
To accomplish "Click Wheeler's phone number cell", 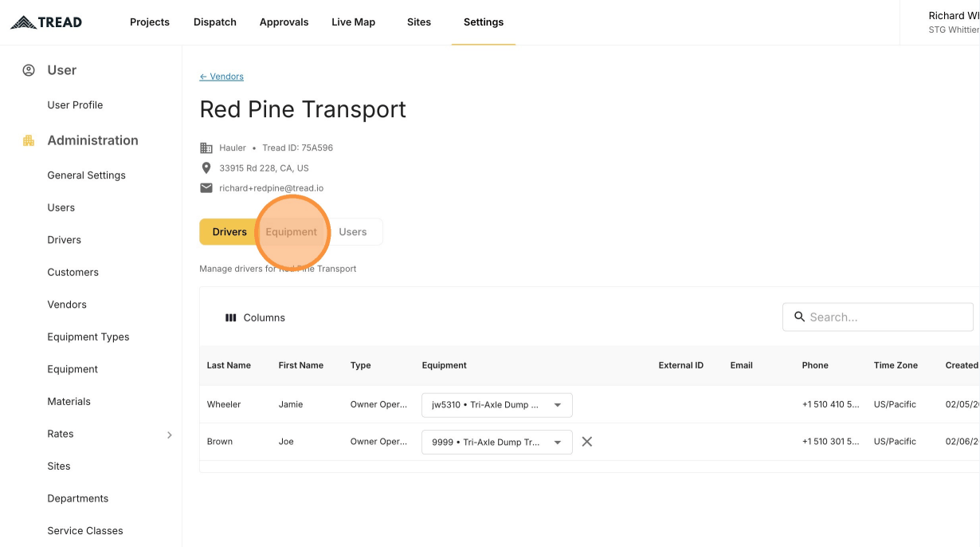I will coord(831,404).
